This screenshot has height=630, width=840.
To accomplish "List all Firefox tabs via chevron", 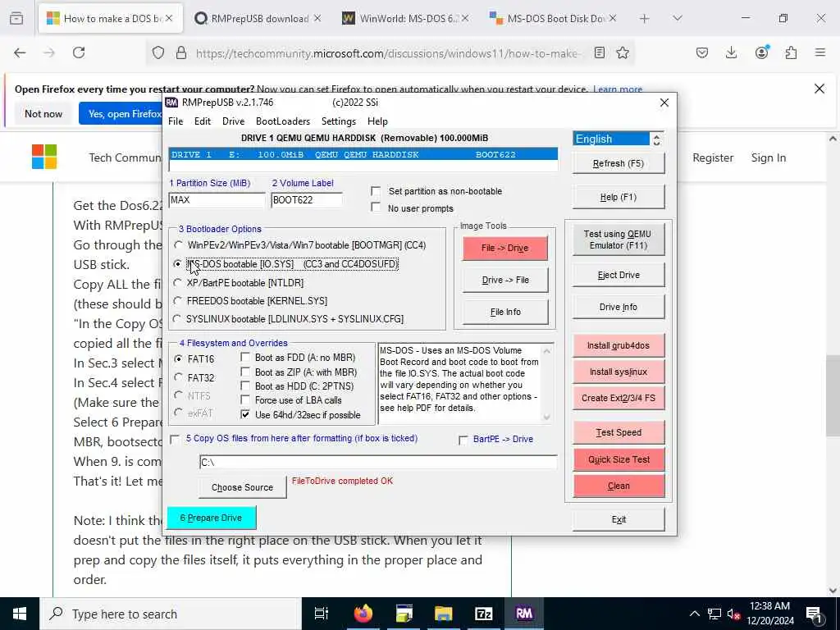I will 678,19.
